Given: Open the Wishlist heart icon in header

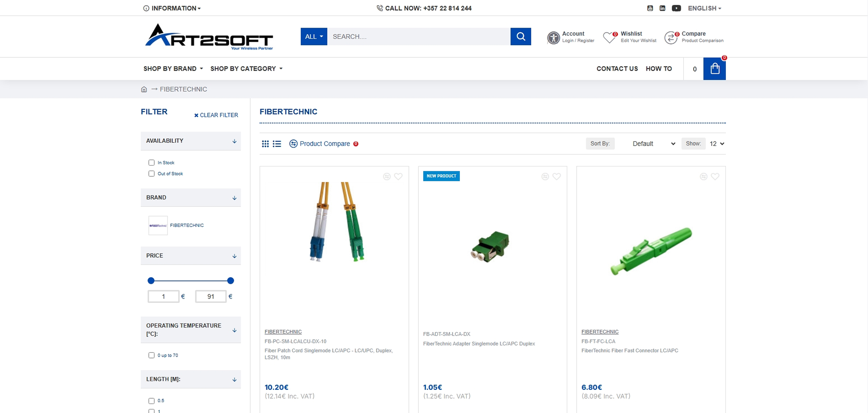Looking at the screenshot, I should (x=610, y=38).
